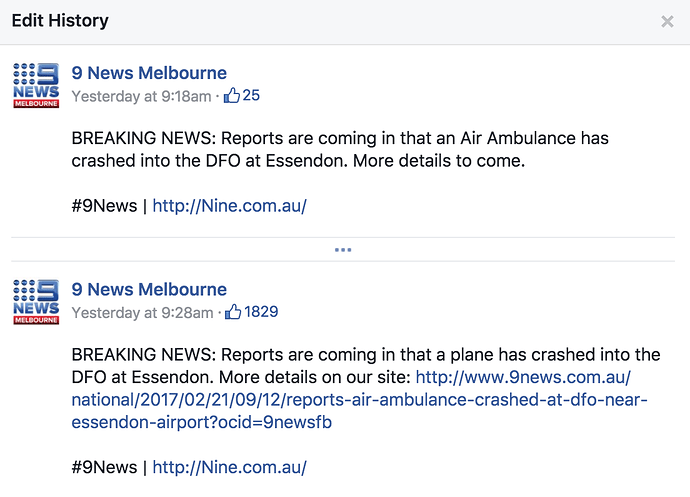Click thumbs-up icon on the 9:18am post

coord(232,96)
